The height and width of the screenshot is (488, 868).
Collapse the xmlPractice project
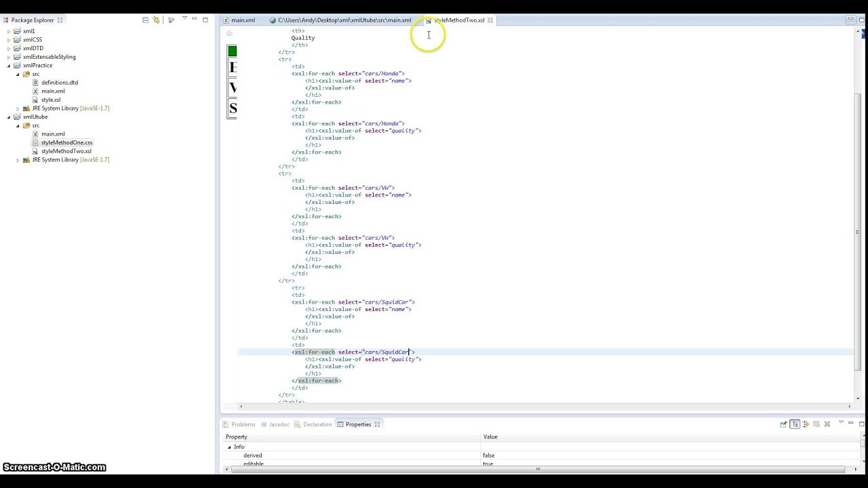9,66
